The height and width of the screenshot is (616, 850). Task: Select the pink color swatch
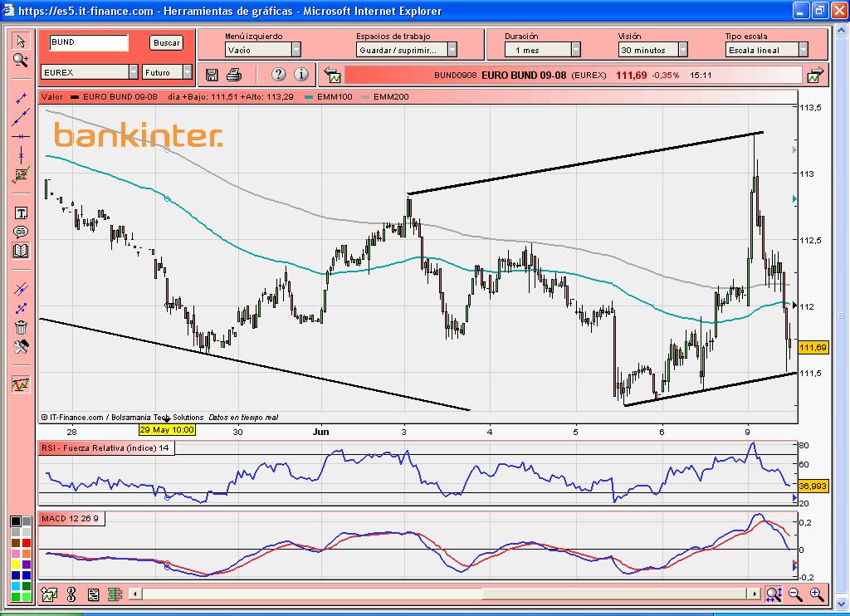(x=16, y=554)
